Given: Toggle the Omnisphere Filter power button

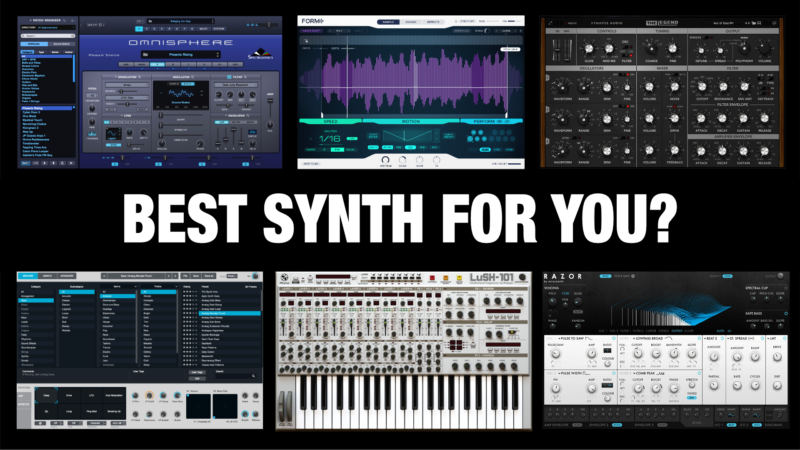Looking at the screenshot, I should (x=229, y=77).
